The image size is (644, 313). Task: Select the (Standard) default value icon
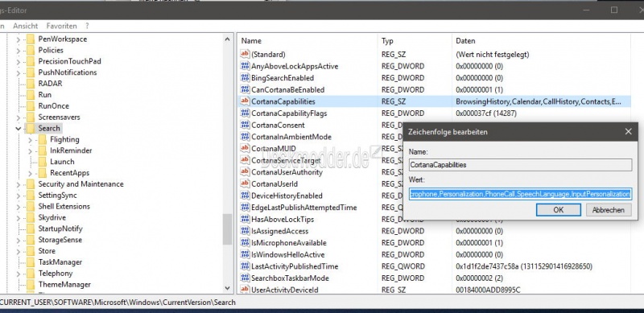(x=245, y=54)
